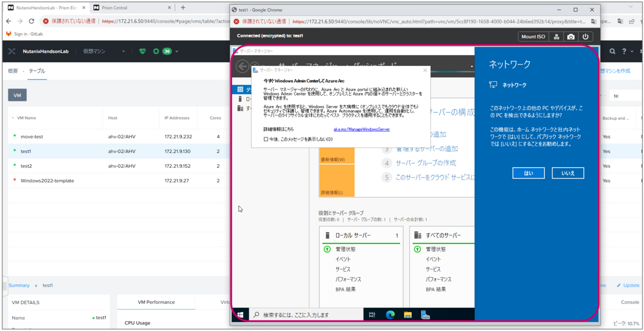Image resolution: width=644 pixels, height=331 pixels.
Task: Open VM Performance tab
Action: point(156,302)
